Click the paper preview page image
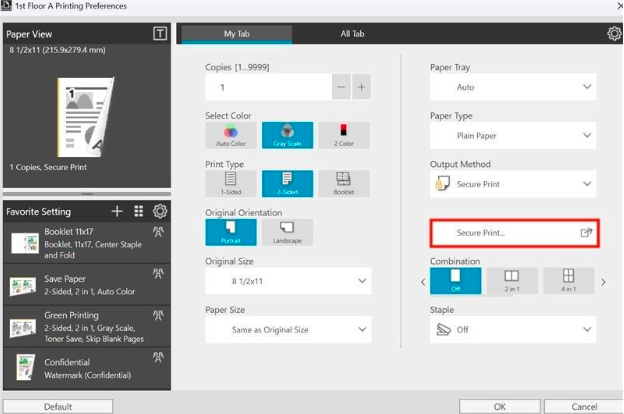The height and width of the screenshot is (414, 624). tap(86, 117)
